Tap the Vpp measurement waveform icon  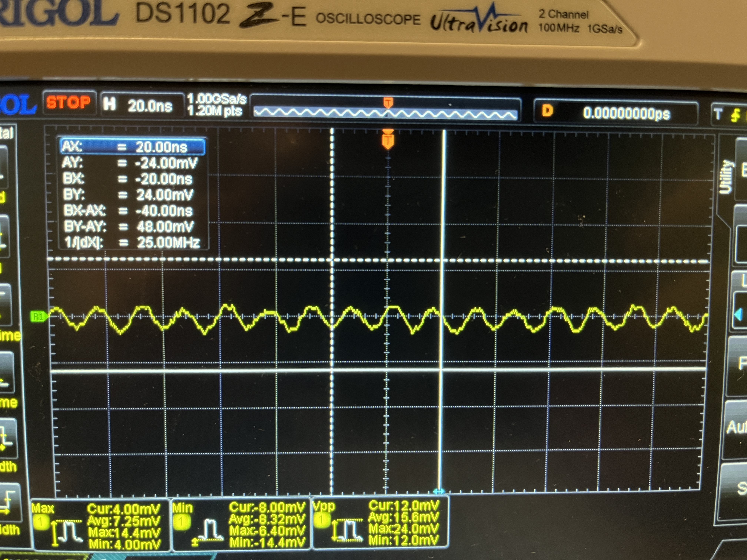(x=348, y=530)
